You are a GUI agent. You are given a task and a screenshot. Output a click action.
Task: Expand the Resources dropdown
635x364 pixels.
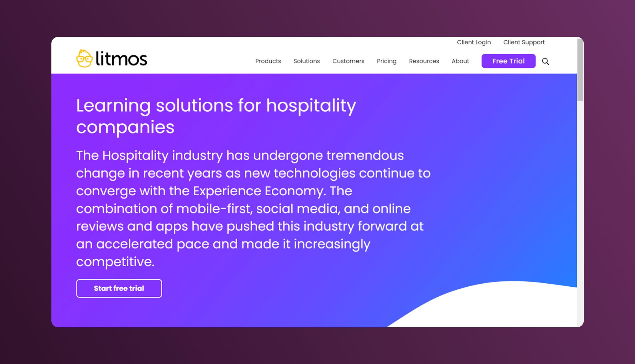(x=423, y=61)
